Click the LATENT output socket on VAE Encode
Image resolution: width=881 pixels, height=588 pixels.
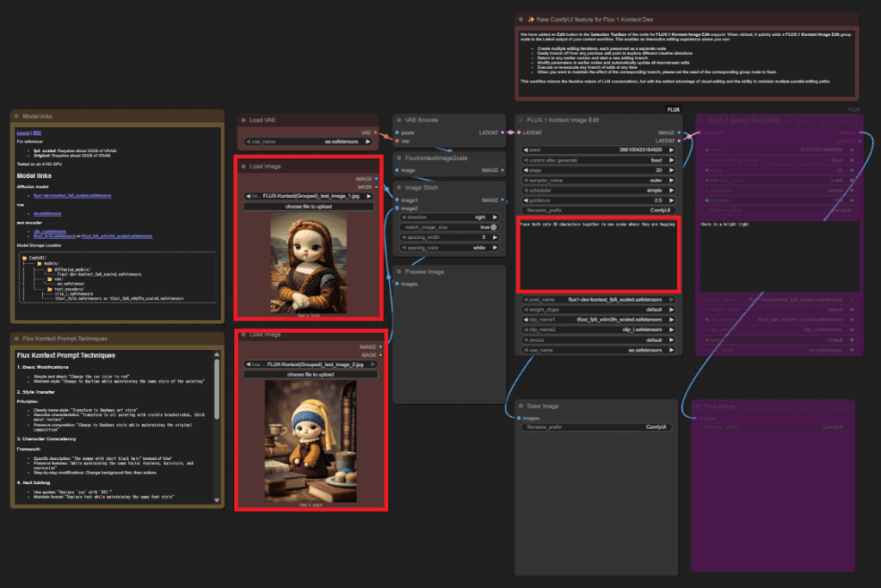pos(502,132)
